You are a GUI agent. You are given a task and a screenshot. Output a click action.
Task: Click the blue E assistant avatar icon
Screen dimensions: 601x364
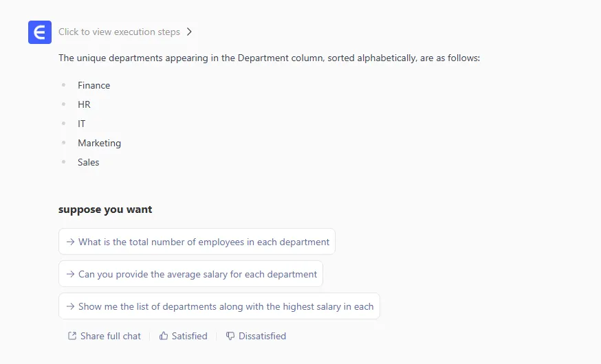coord(40,32)
